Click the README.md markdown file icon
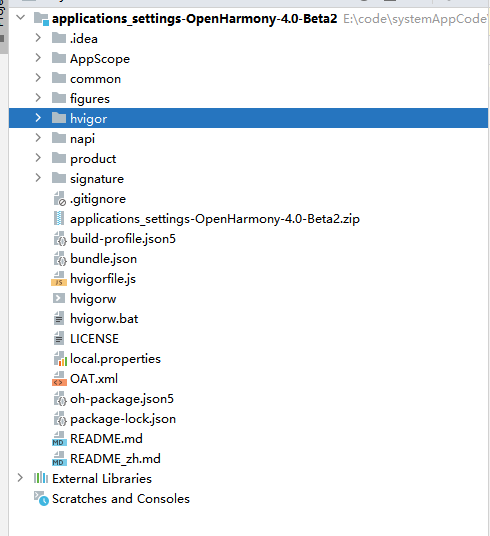 [59, 439]
